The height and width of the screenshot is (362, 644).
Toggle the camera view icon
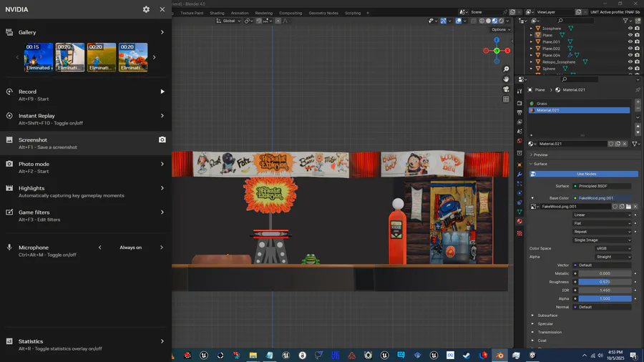coord(506,89)
